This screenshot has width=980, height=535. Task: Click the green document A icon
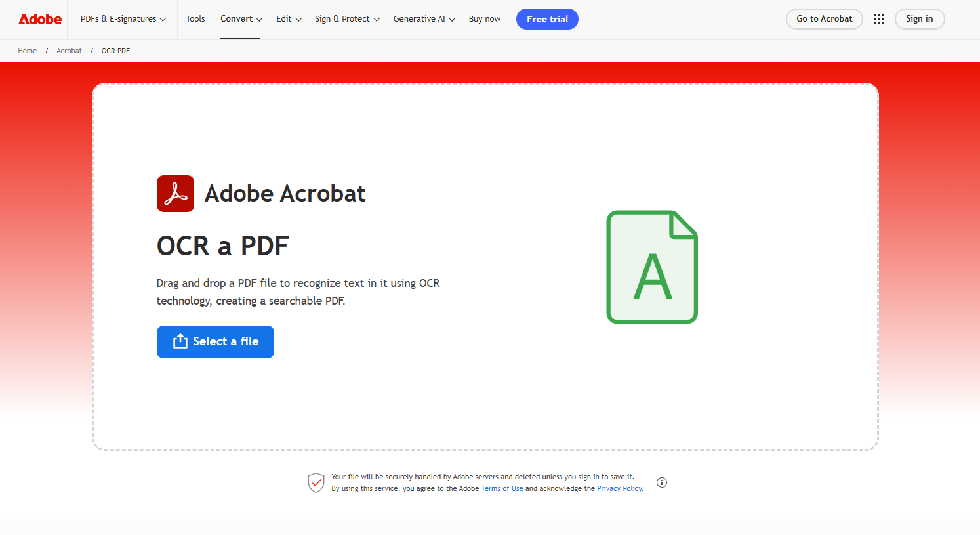tap(651, 267)
